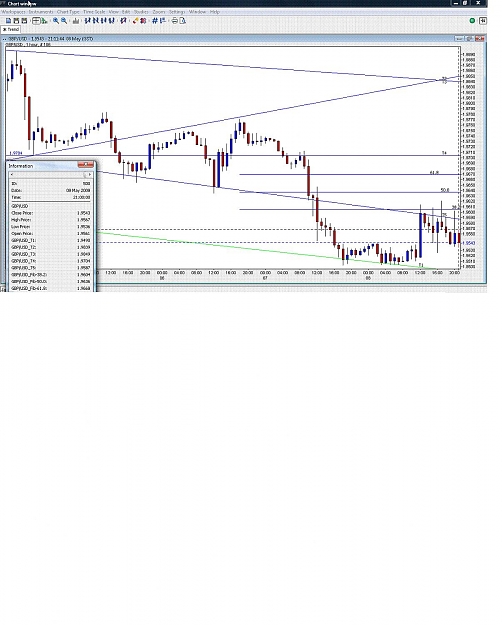502x625 pixels.
Task: Click the boxed icon beside green indicator
Action: point(482,21)
